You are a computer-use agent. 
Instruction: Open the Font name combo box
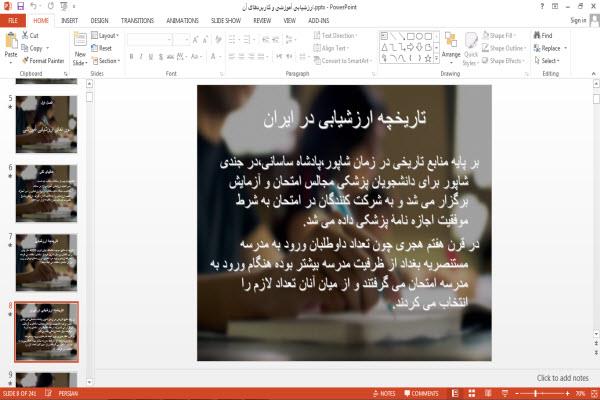(149, 39)
